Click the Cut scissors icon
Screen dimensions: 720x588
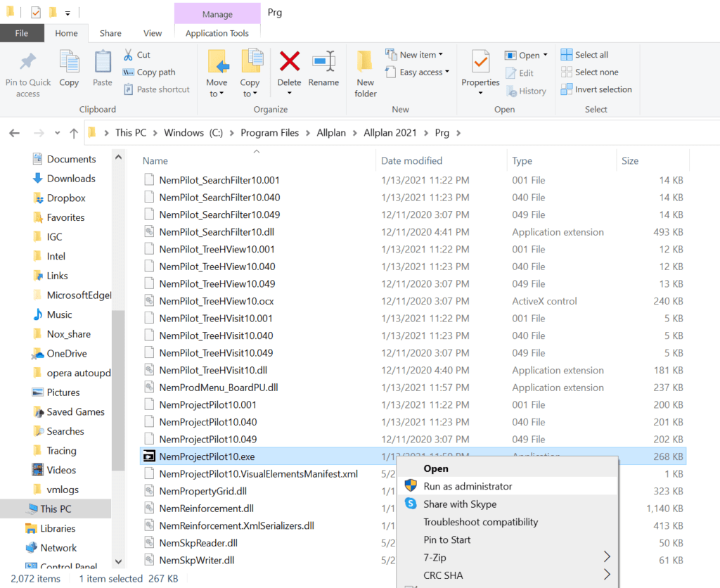(x=128, y=55)
